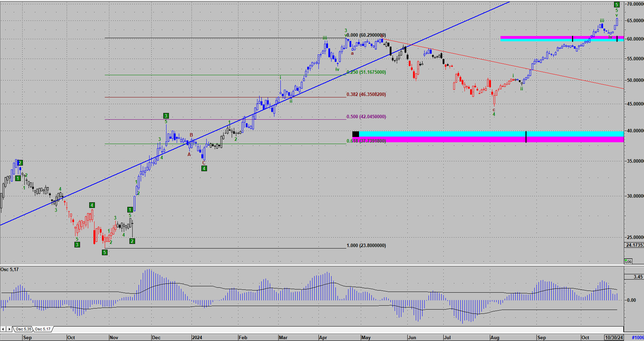The width and height of the screenshot is (644, 341).
Task: Click the tab scroll left arrow
Action: [x=3, y=329]
